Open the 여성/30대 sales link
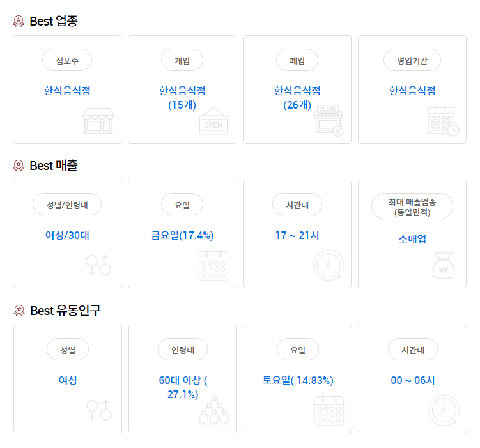The width and height of the screenshot is (480, 448). [x=67, y=235]
